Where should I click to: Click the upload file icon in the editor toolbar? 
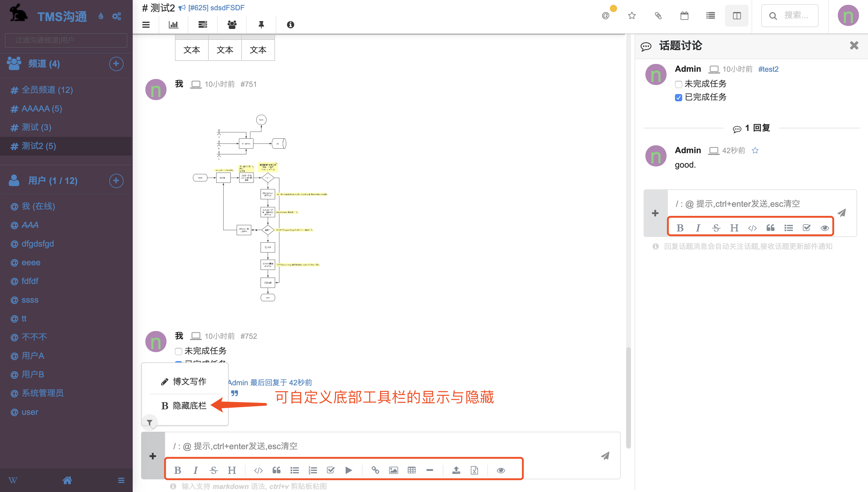point(456,470)
